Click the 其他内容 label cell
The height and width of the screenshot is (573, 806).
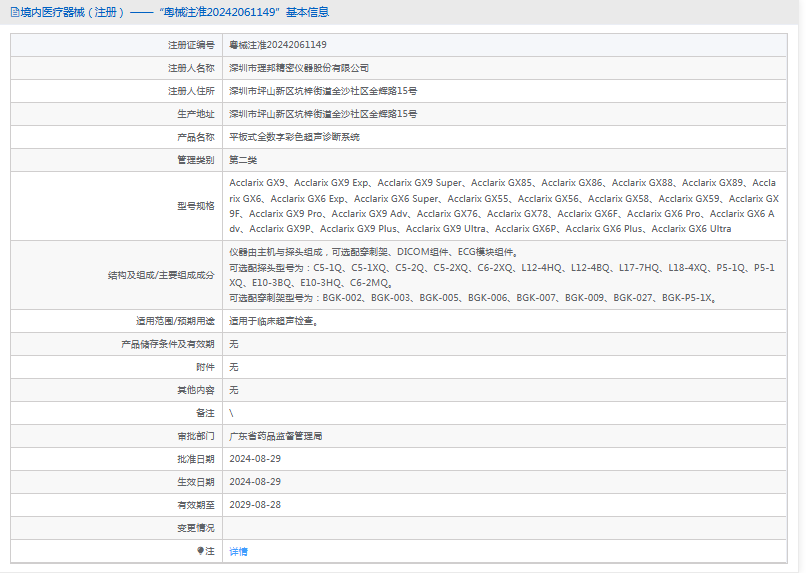[x=117, y=390]
